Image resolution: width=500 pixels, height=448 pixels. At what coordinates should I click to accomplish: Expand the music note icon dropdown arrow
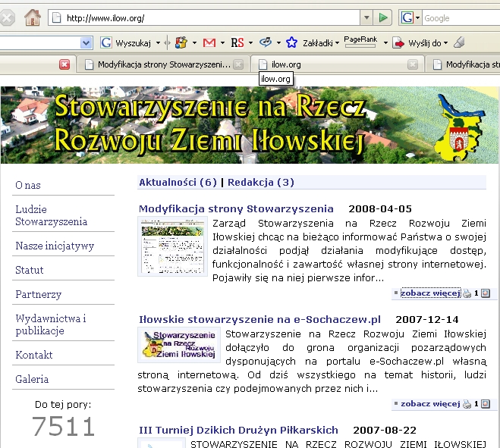pos(278,42)
